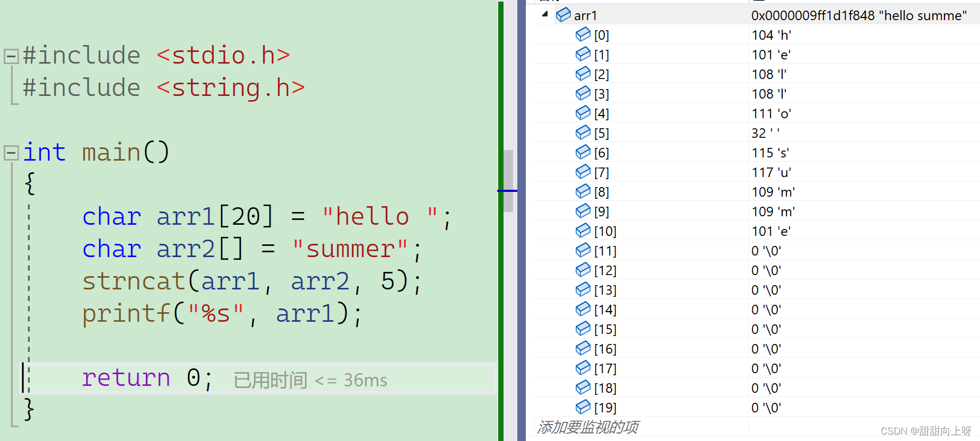Click the strncat function call in code
980x441 pixels.
pyautogui.click(x=133, y=281)
